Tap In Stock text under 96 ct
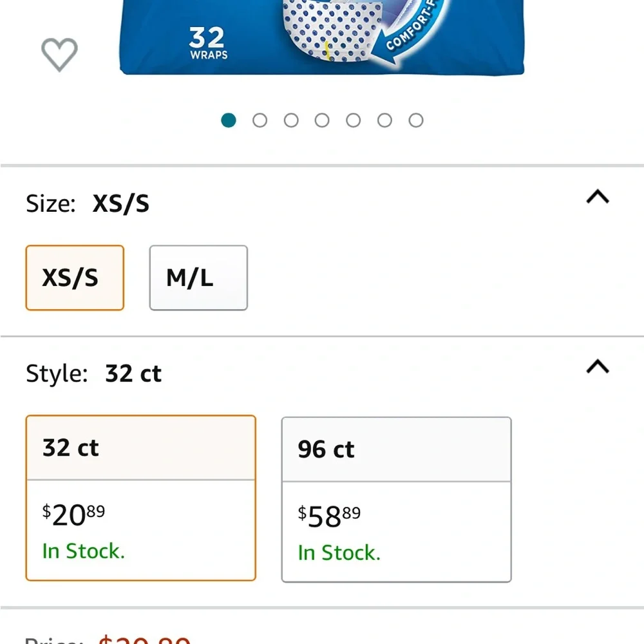 339,553
